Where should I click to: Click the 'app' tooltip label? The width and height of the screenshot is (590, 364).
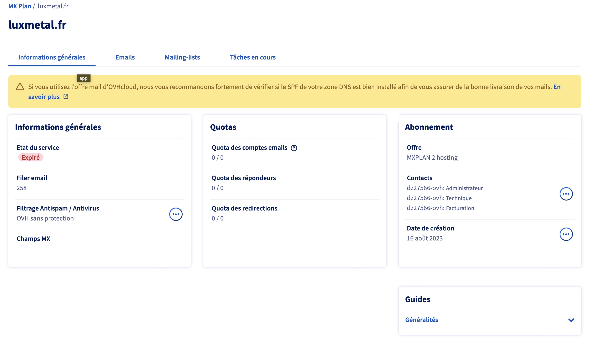click(83, 78)
